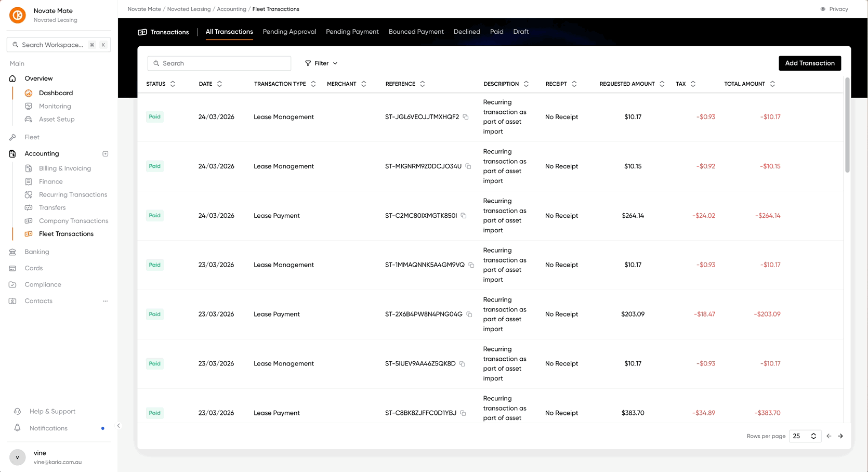Copy reference ST-JGL6VEOJJTMXHQF2 icon

tap(466, 117)
